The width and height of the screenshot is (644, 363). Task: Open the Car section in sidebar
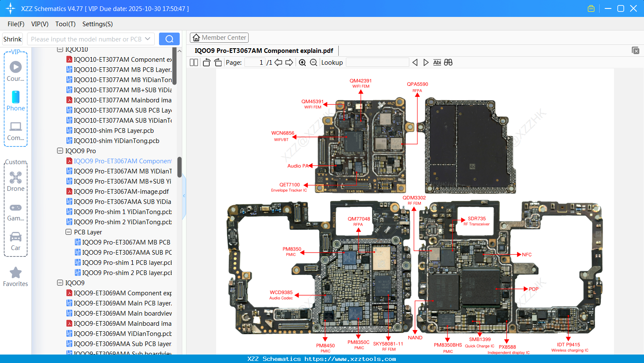click(x=16, y=241)
